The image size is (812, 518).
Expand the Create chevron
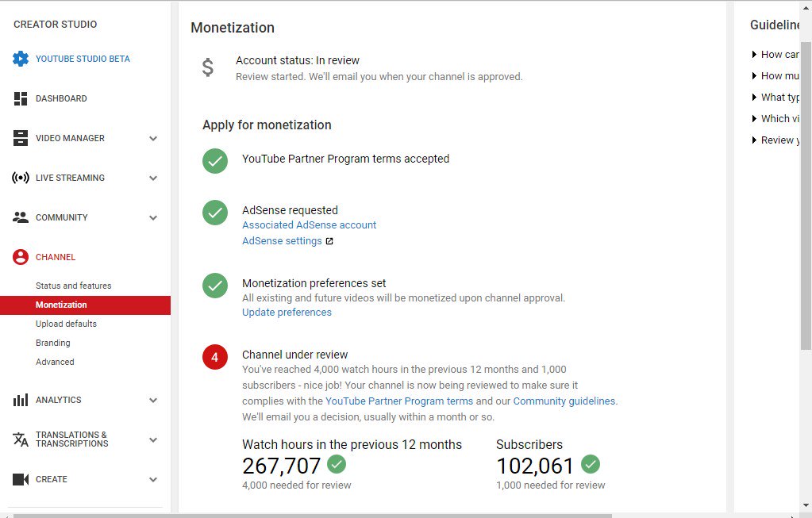point(153,480)
